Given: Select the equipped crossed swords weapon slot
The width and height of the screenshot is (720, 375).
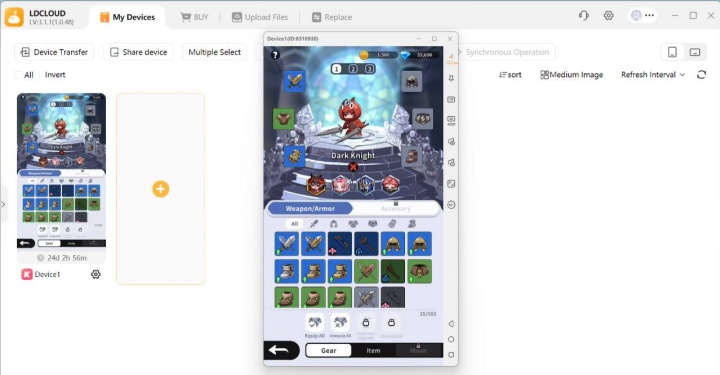Looking at the screenshot, I should [294, 81].
